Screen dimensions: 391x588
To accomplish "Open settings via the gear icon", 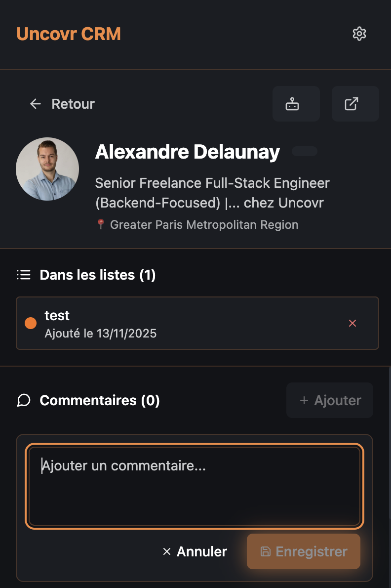I will point(359,34).
